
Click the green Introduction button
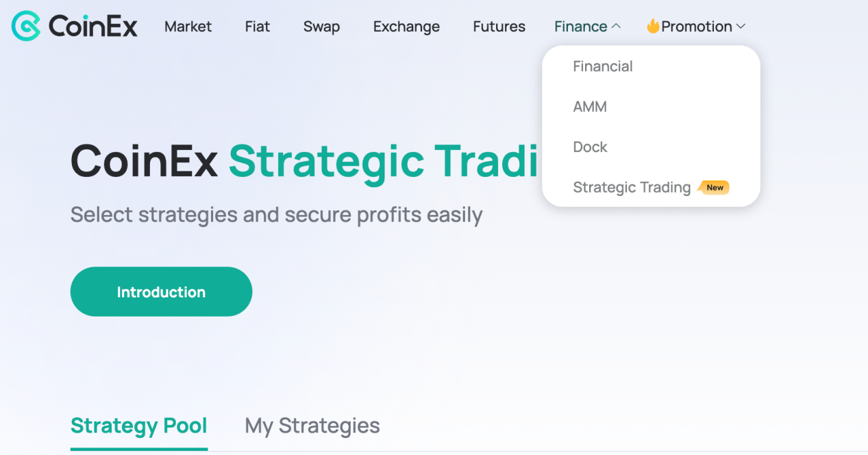(x=161, y=292)
